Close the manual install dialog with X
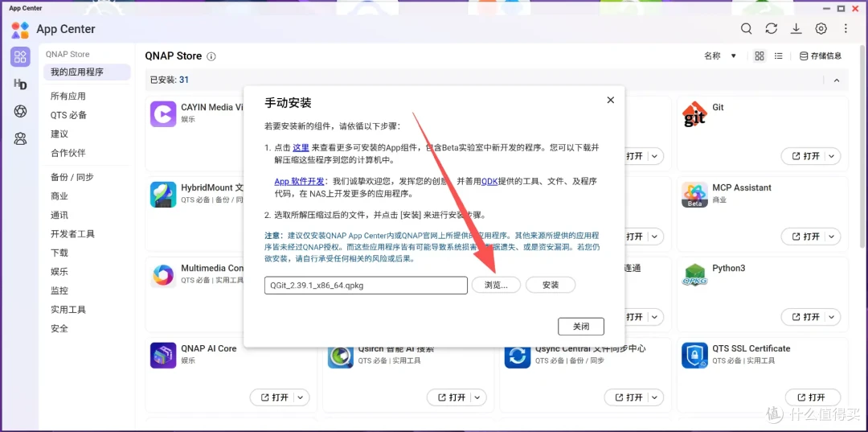This screenshot has height=432, width=868. [611, 101]
